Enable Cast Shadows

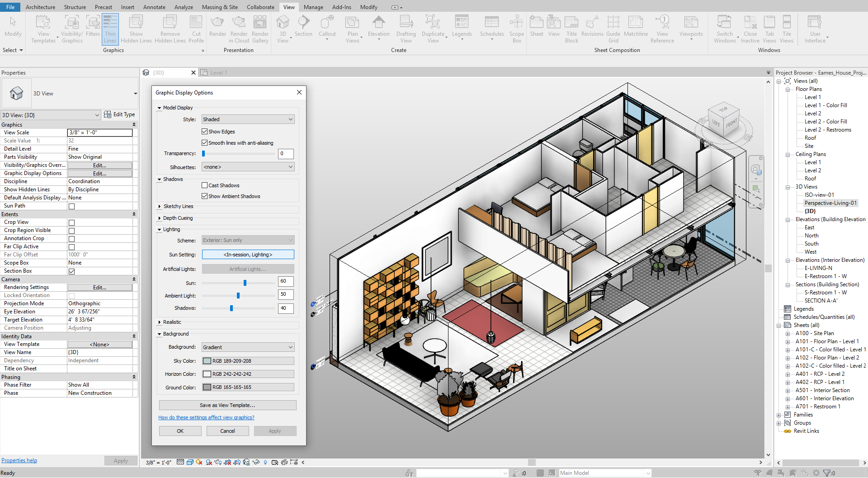204,185
